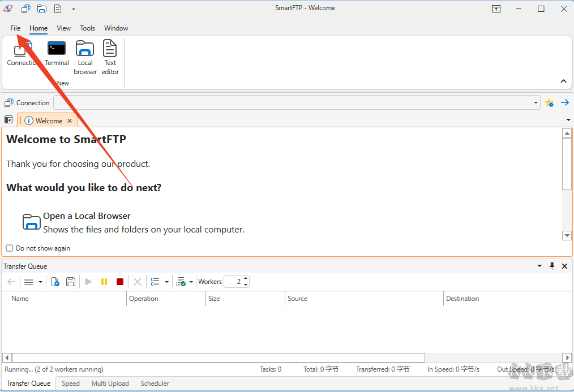Open the quick access toolbar customize dropdown
The image size is (574, 392).
coord(74,9)
